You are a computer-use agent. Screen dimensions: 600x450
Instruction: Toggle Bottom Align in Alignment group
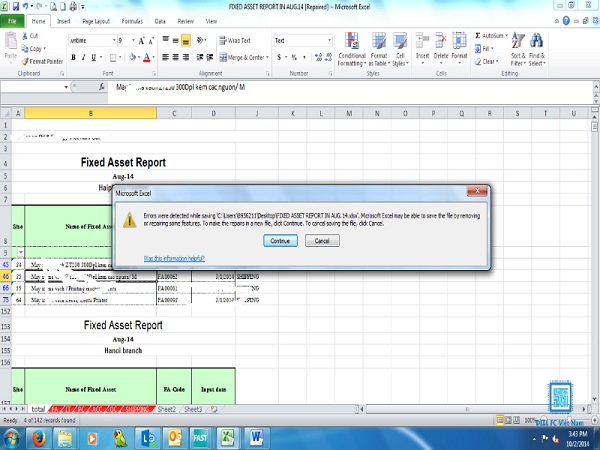click(186, 40)
